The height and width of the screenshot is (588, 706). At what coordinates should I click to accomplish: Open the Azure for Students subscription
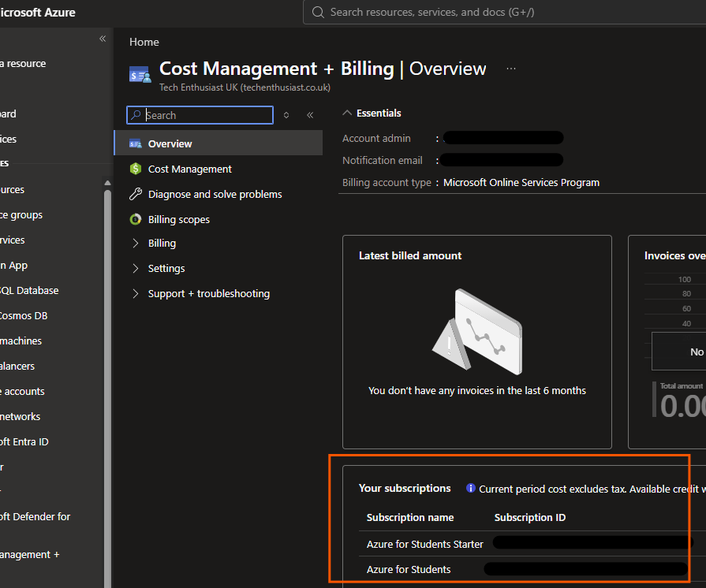click(409, 569)
